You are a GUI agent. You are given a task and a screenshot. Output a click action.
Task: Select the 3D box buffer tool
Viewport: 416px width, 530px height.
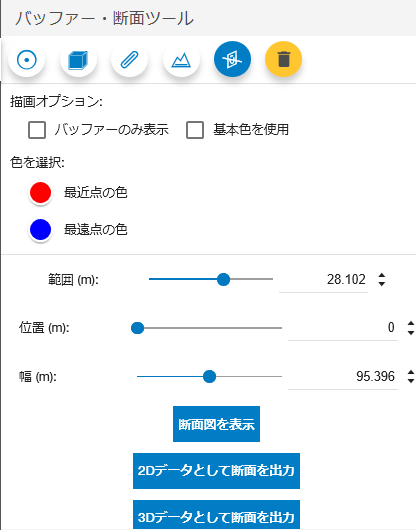click(78, 59)
